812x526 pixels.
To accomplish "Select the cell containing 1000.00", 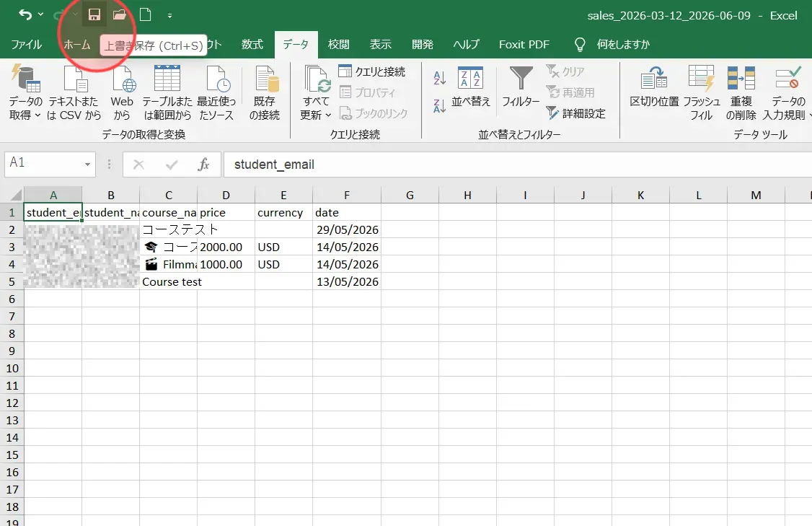I will coord(226,264).
